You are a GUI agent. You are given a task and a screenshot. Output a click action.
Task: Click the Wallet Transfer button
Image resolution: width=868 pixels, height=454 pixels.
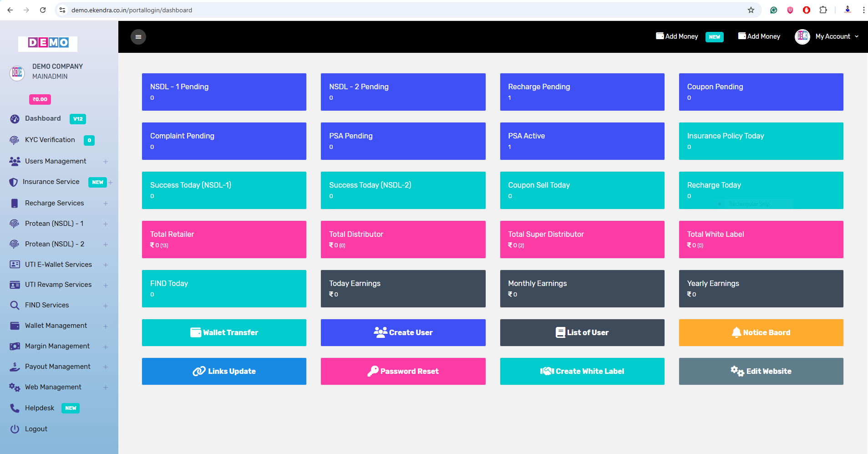pos(224,332)
